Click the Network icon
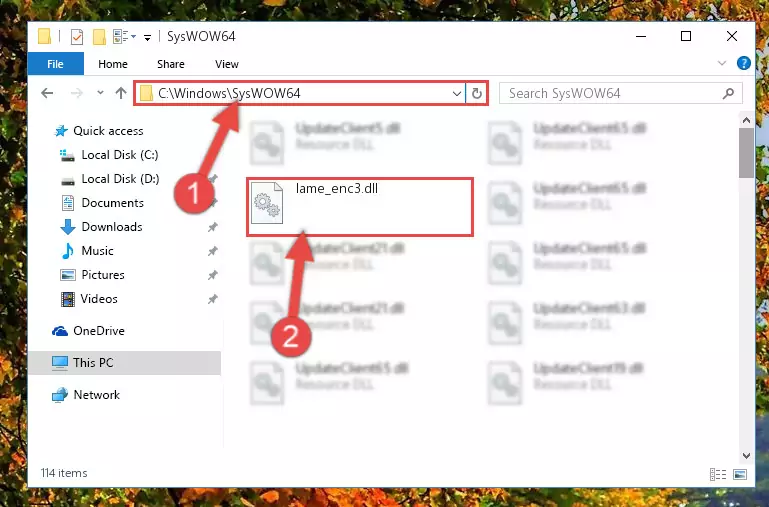 pyautogui.click(x=60, y=395)
